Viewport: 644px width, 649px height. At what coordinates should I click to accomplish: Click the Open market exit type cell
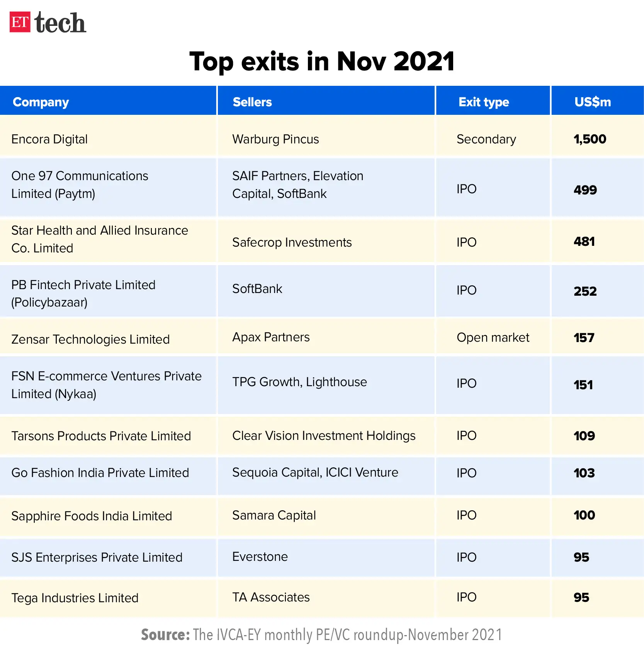[493, 336]
